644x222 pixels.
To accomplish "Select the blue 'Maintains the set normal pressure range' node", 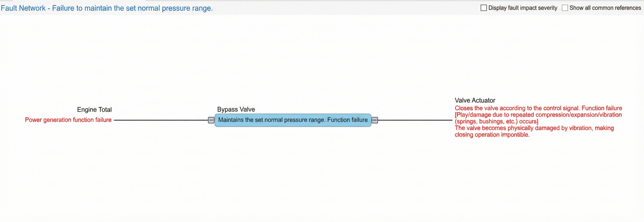I will pos(293,120).
